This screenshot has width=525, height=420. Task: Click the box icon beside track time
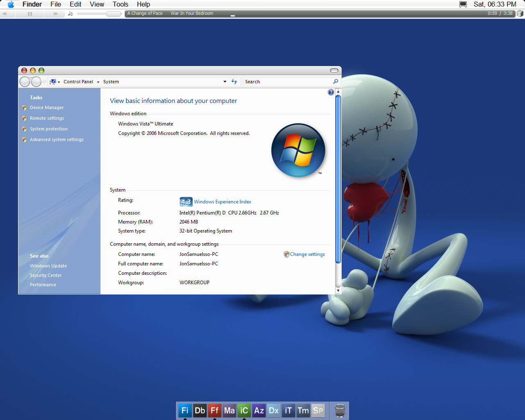pyautogui.click(x=520, y=14)
